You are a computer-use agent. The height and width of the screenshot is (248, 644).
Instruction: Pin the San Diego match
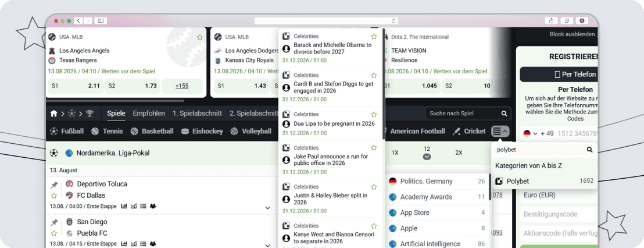pos(54,223)
